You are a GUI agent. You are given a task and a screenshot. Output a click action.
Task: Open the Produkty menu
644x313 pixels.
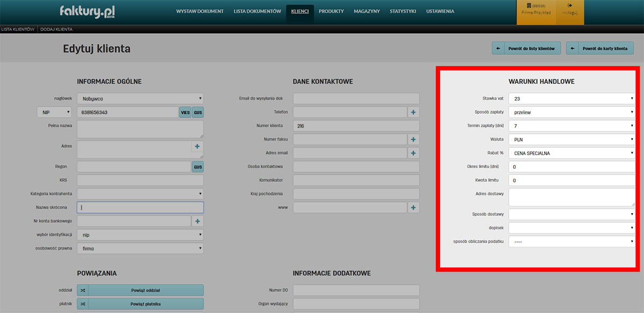(331, 11)
